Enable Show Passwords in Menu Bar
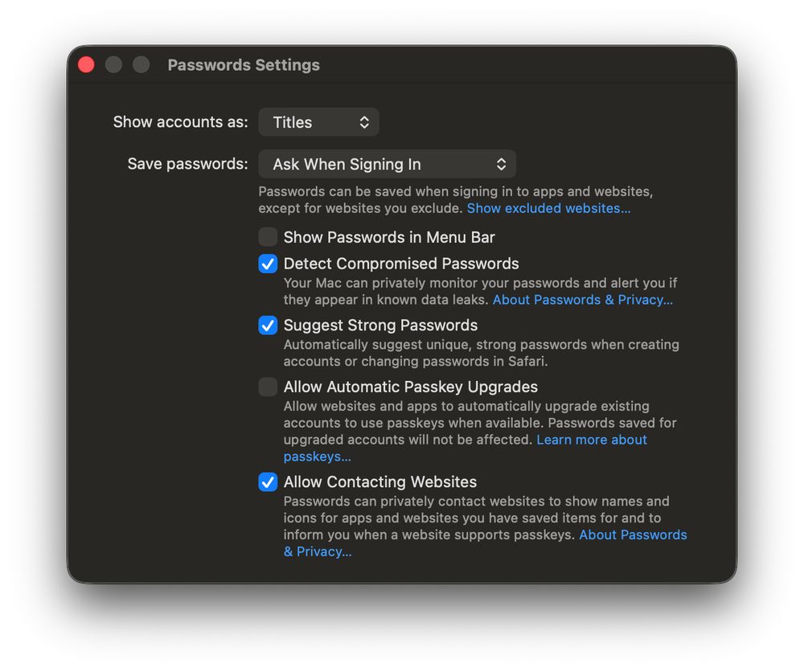 [267, 237]
